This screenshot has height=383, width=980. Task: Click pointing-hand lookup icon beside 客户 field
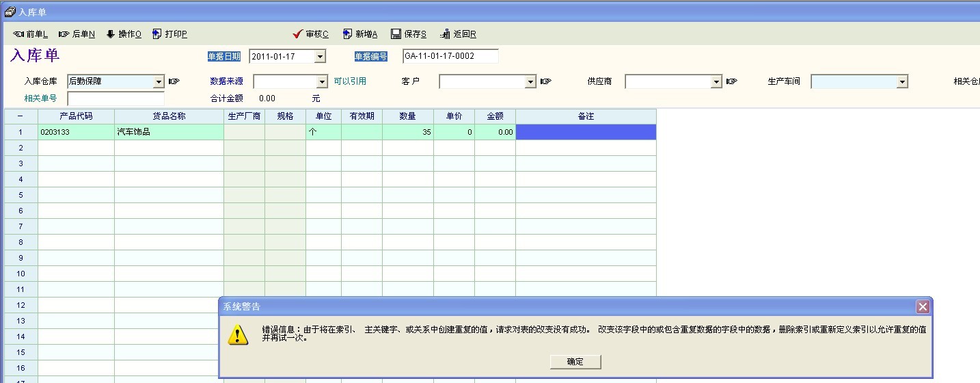[x=545, y=81]
